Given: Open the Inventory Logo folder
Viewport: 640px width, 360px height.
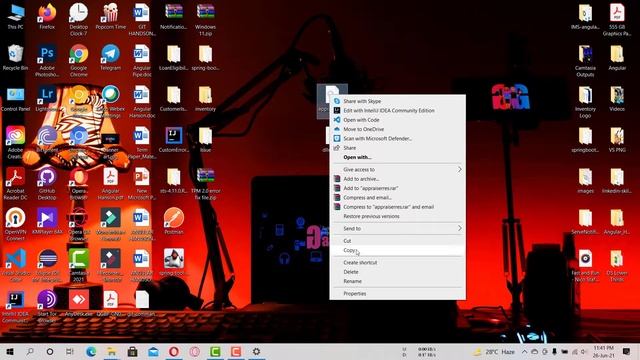Looking at the screenshot, I should click(x=585, y=102).
